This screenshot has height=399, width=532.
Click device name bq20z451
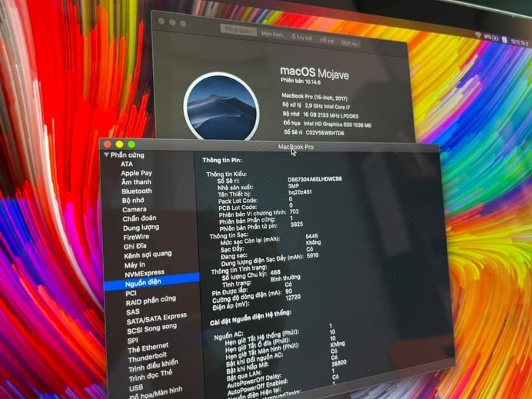pos(300,192)
